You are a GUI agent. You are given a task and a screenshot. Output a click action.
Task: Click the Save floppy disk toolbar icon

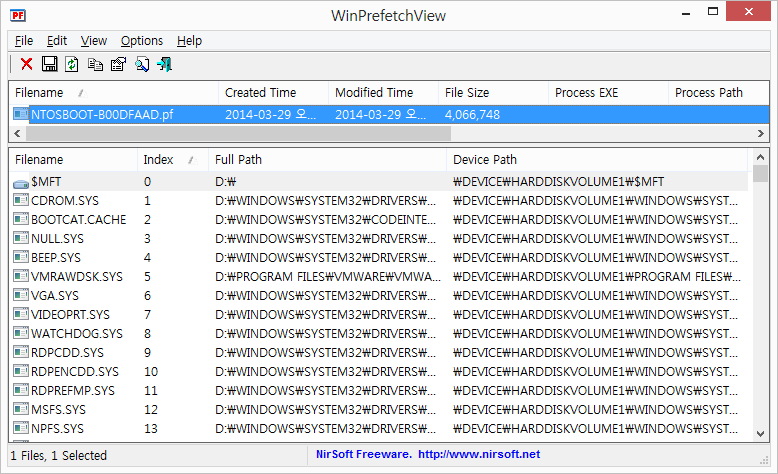pos(49,64)
